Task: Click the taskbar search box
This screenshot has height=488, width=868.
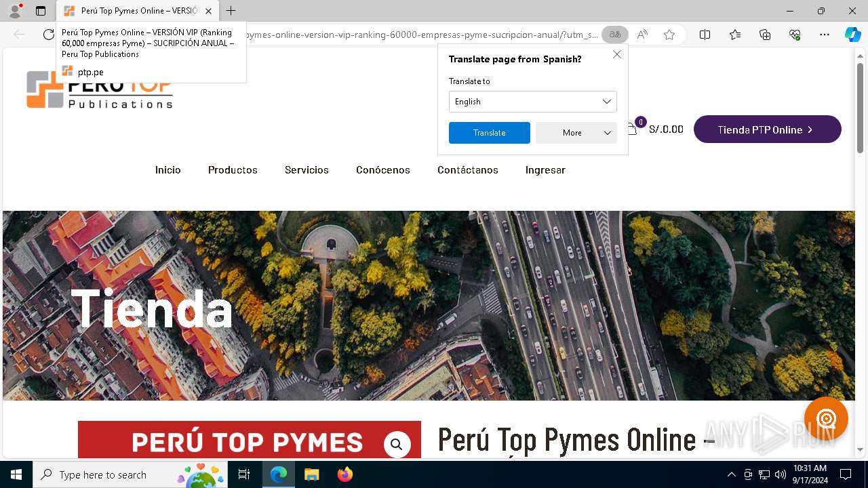Action: [130, 474]
